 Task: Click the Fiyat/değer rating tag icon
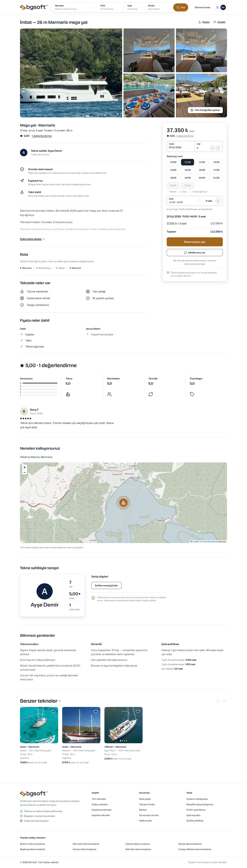tap(192, 394)
